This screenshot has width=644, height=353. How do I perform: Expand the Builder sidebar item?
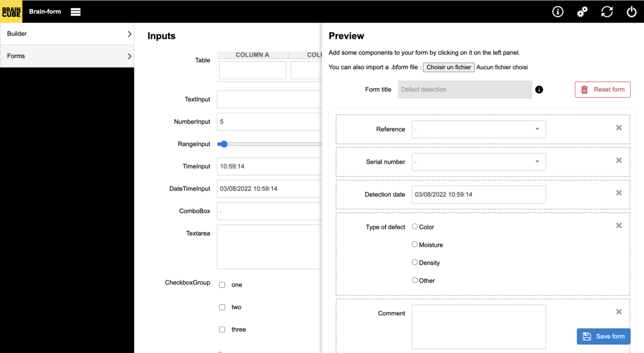(67, 34)
